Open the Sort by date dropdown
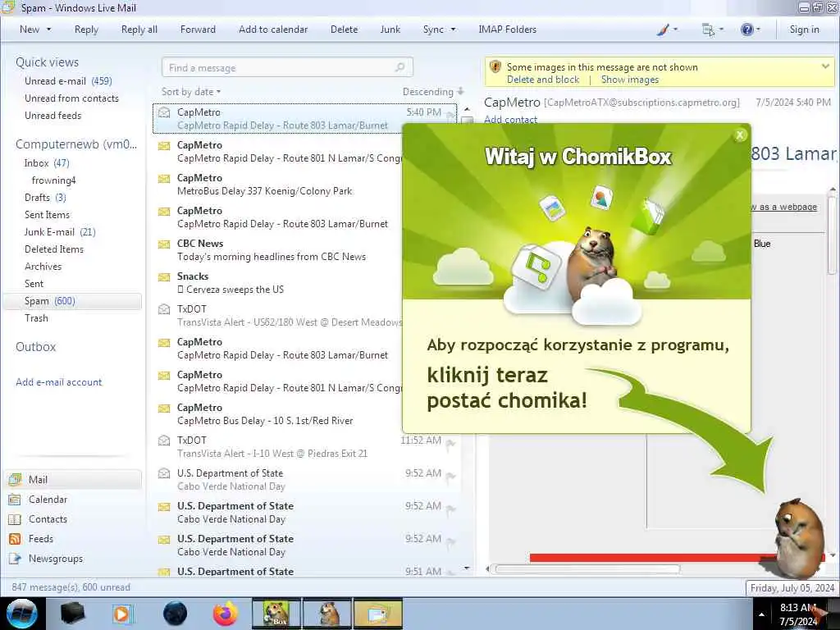 point(191,92)
